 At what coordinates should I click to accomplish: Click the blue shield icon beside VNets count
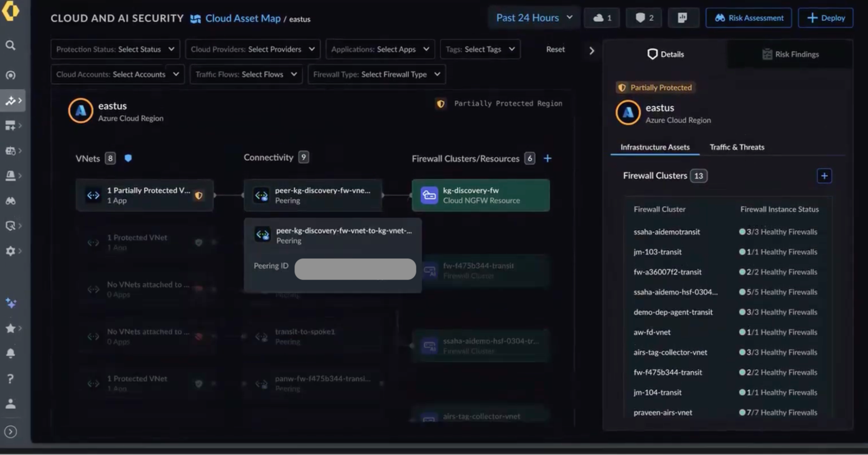click(128, 158)
